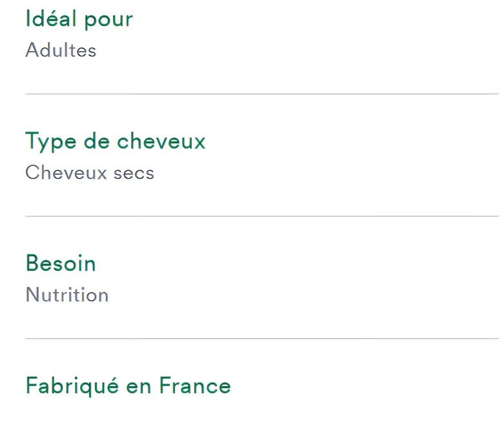This screenshot has height=421, width=504.
Task: Click the gray capitalized word 'Cheveux'
Action: point(66,172)
